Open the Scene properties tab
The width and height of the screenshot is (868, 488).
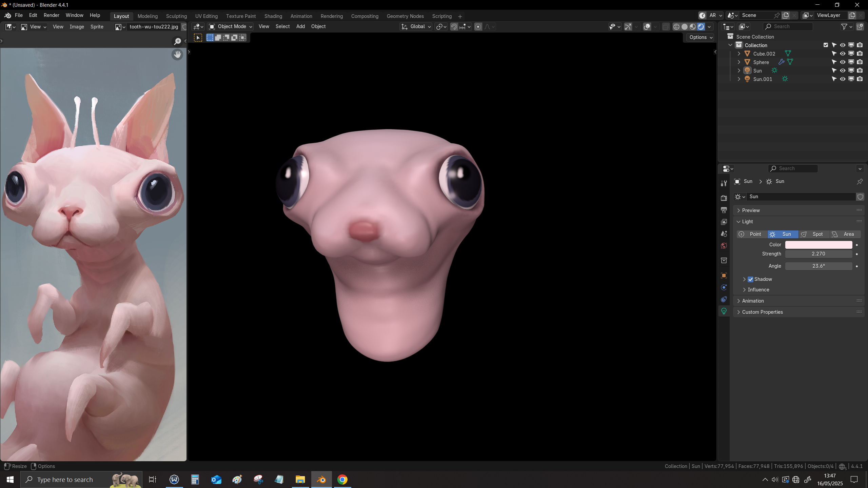click(x=724, y=234)
